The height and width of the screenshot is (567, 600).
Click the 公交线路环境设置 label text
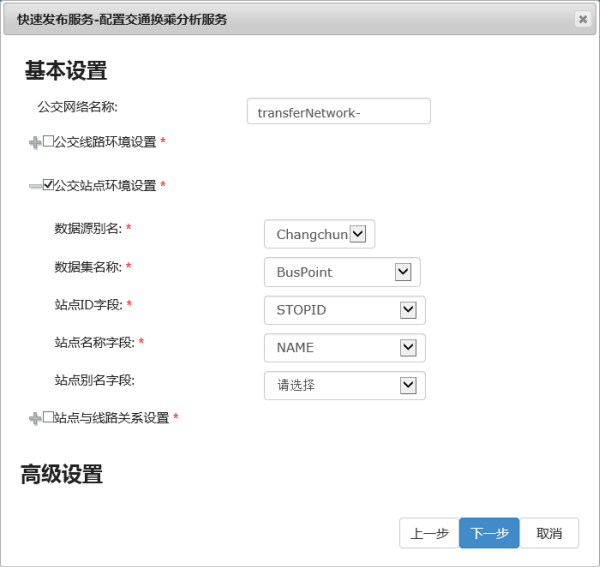105,142
